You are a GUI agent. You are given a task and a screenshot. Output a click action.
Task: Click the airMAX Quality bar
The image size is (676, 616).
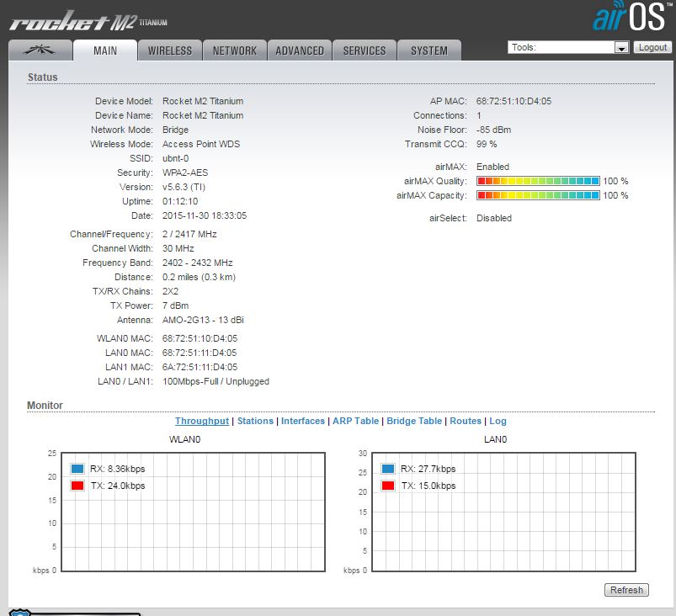(538, 181)
